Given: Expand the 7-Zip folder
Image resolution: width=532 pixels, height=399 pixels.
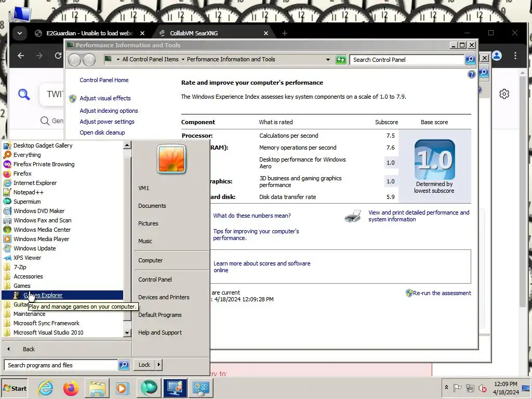Looking at the screenshot, I should point(20,267).
